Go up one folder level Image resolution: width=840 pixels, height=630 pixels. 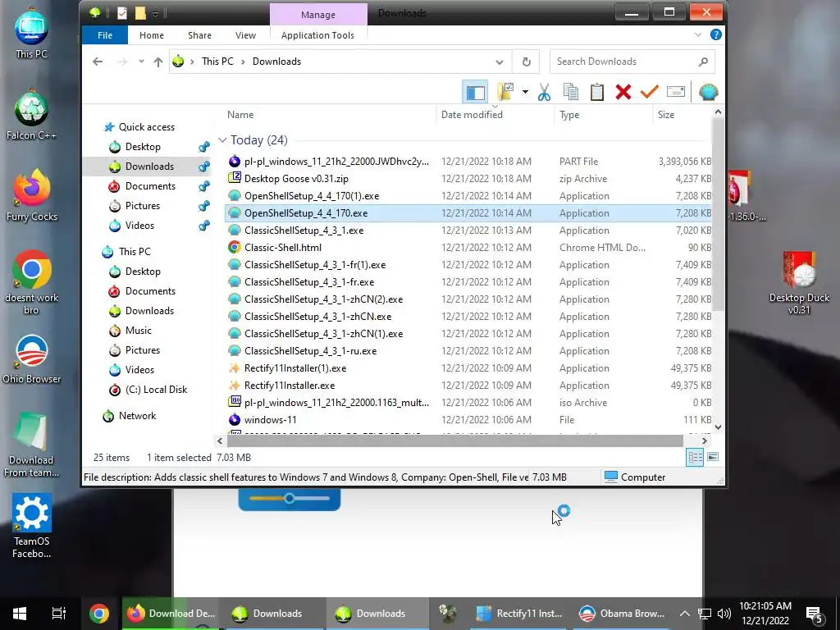158,62
